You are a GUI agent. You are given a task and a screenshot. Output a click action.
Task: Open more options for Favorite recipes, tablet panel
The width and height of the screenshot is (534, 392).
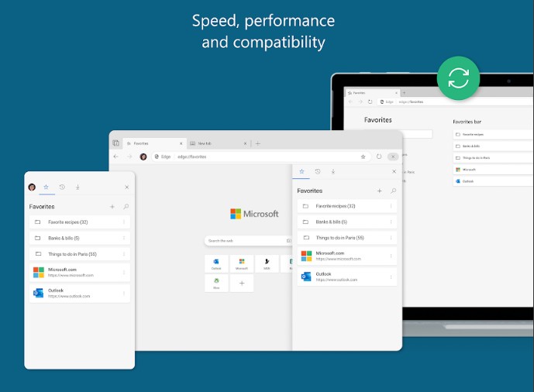[391, 206]
